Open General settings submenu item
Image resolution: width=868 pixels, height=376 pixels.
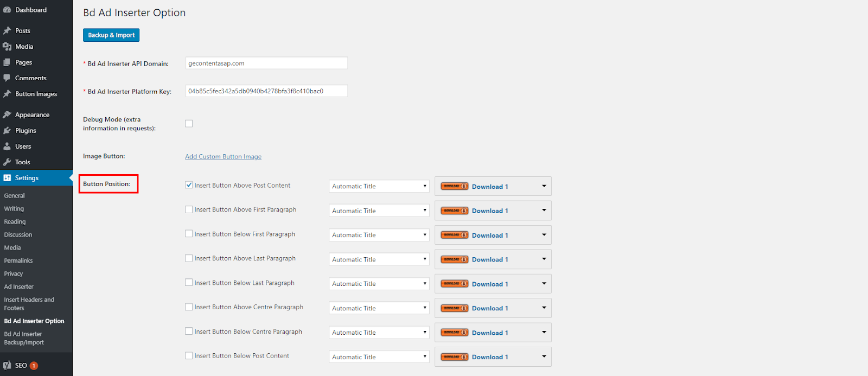point(15,196)
